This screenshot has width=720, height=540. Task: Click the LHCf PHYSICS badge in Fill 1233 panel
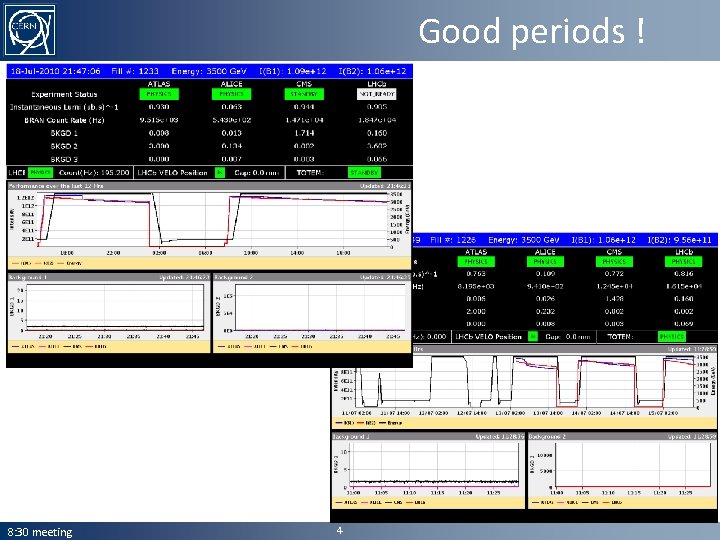click(40, 173)
